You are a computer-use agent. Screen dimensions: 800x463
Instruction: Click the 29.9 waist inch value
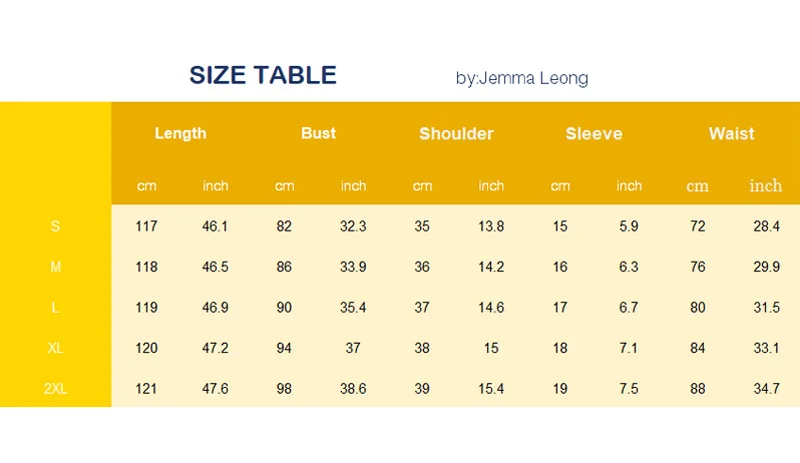[x=766, y=266]
